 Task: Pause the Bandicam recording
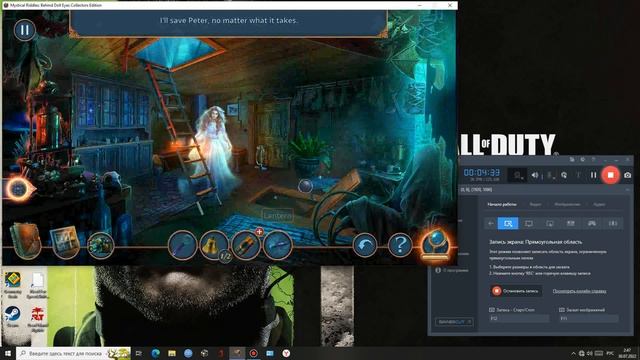pos(593,175)
